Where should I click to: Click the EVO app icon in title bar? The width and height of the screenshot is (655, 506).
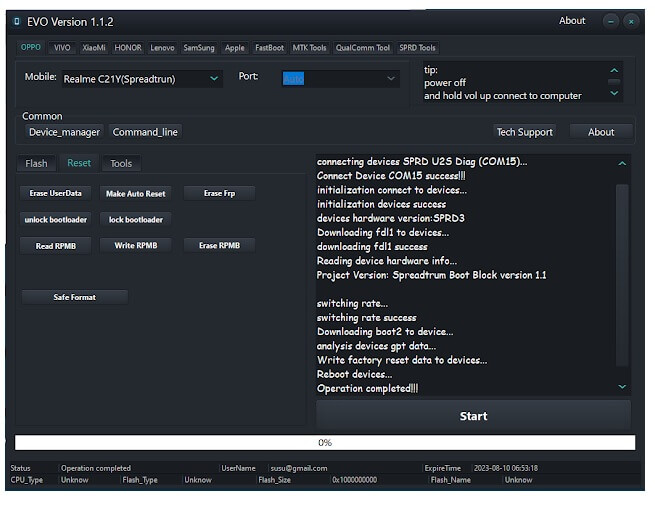[x=17, y=21]
